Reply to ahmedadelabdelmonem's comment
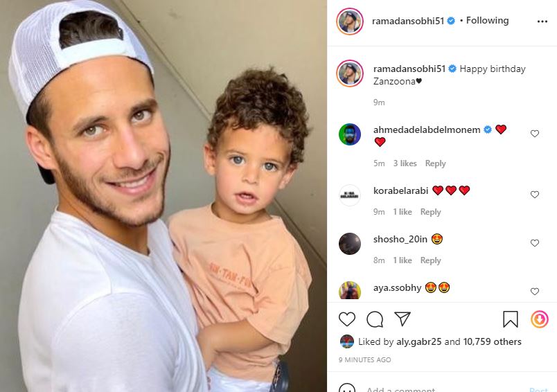This screenshot has width=557, height=392. [x=435, y=163]
